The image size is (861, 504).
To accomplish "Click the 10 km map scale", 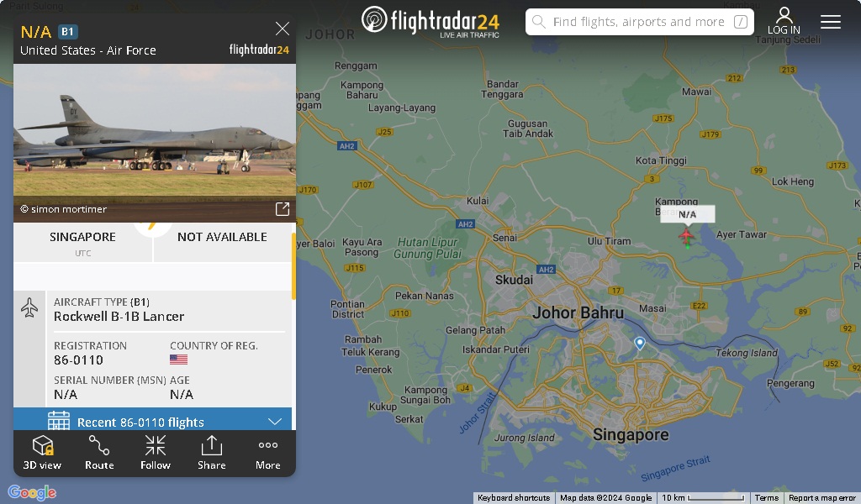I will (703, 498).
